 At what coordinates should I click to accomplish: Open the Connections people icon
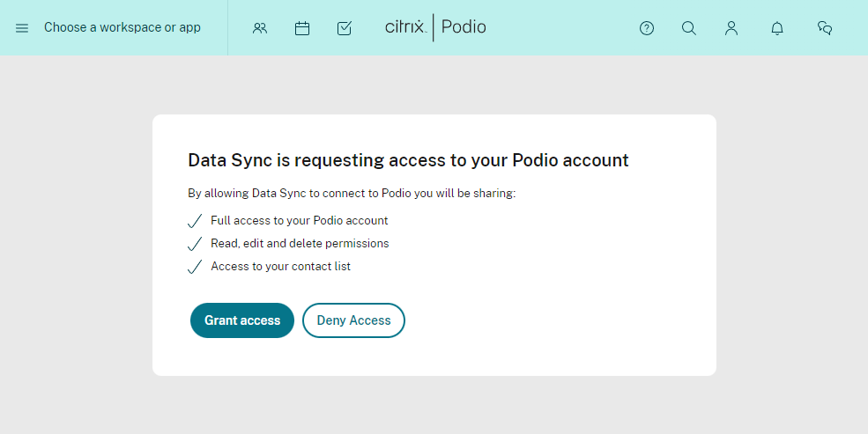tap(260, 28)
